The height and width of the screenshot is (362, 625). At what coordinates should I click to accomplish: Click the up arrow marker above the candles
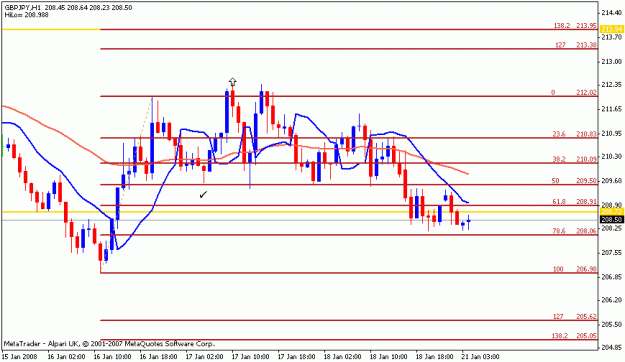pos(233,82)
